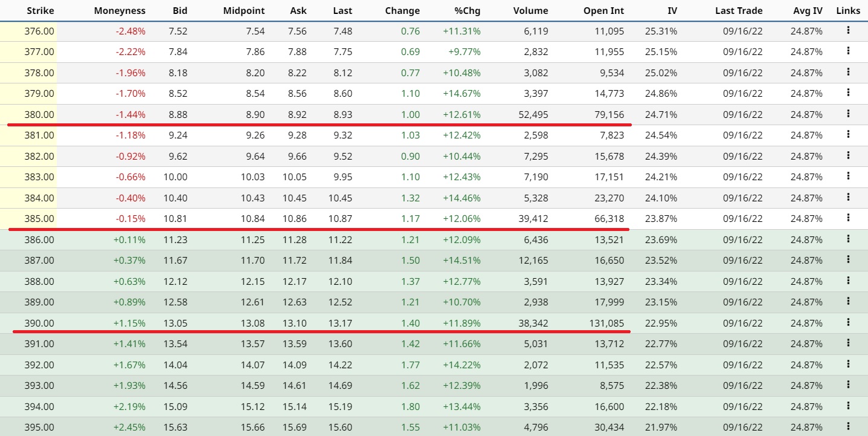Sort by Last column header
The image size is (868, 436).
[x=342, y=10]
